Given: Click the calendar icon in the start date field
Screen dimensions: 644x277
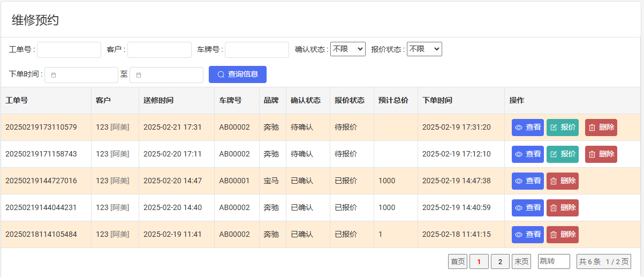Looking at the screenshot, I should [x=54, y=75].
